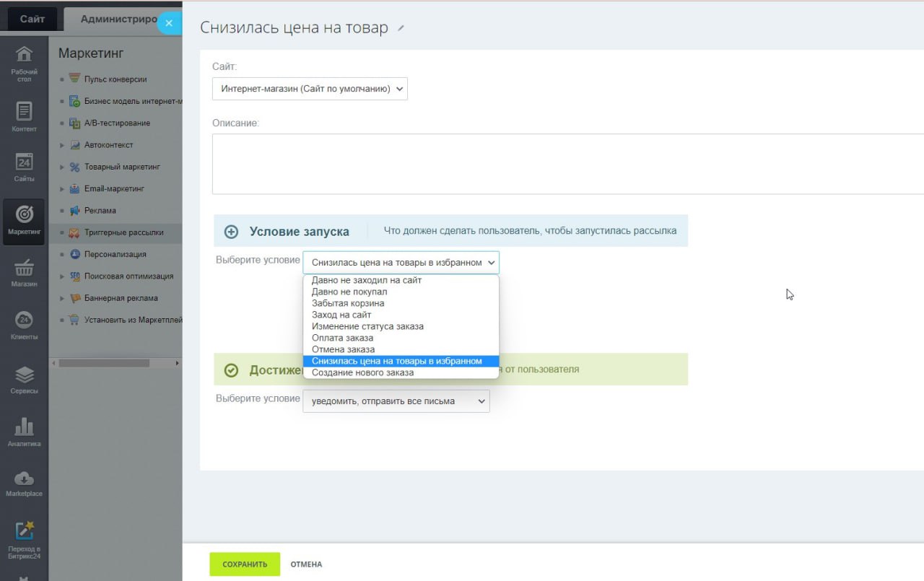The image size is (924, 581).
Task: Switch to the Сайт tab
Action: pyautogui.click(x=32, y=19)
